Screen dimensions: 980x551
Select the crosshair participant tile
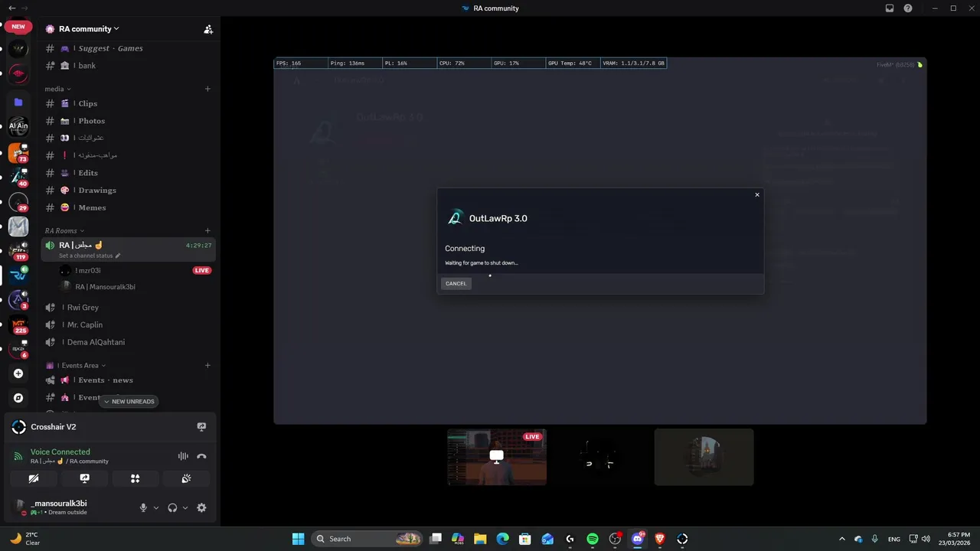(600, 457)
